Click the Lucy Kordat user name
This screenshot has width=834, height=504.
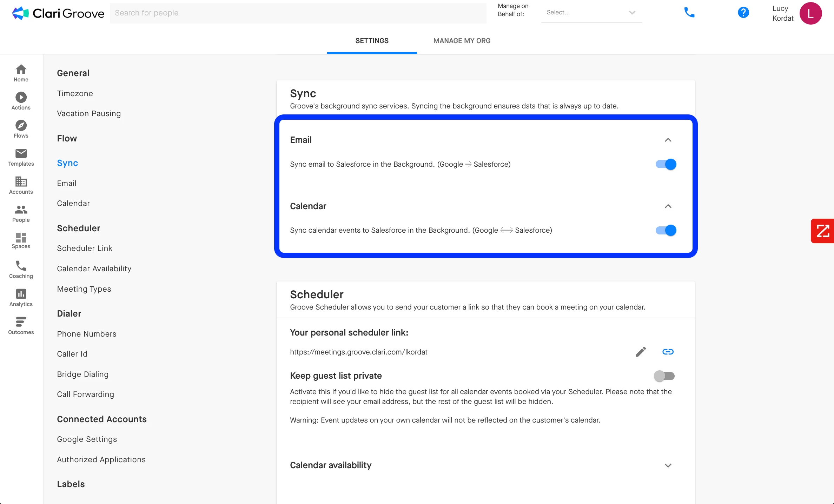point(783,13)
